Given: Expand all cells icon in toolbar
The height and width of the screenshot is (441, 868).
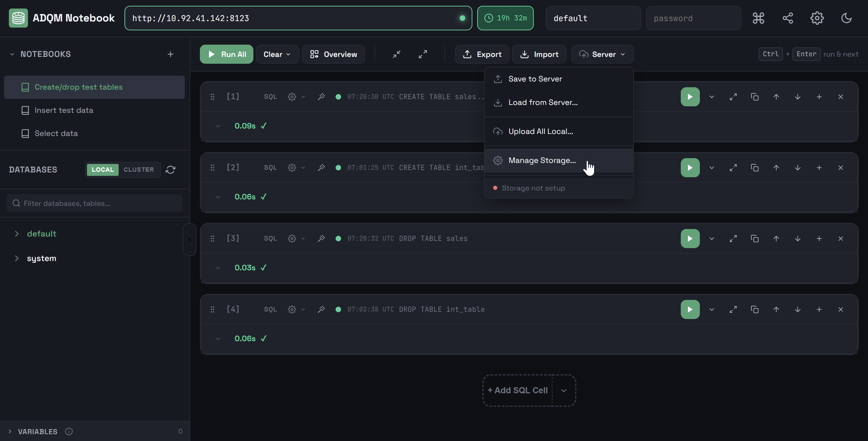Looking at the screenshot, I should tap(423, 54).
